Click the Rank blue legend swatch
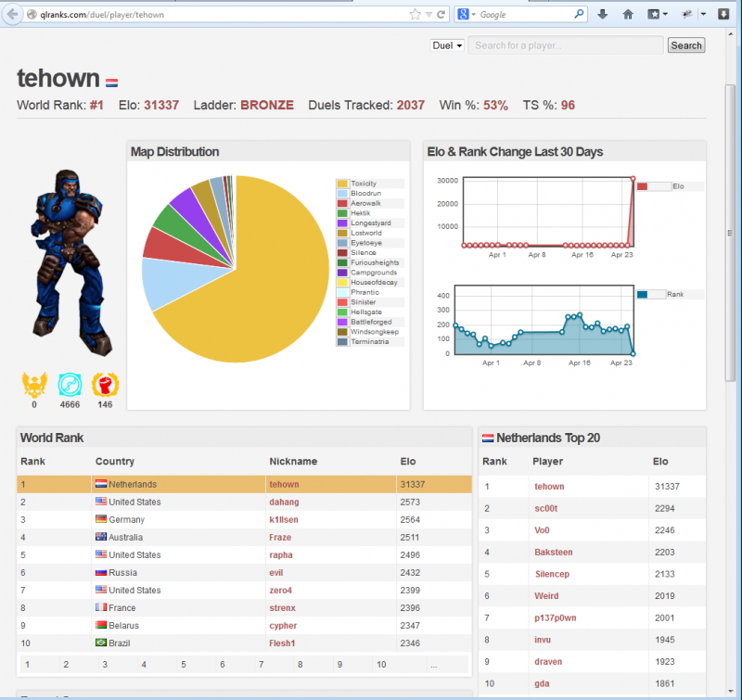This screenshot has width=742, height=700. [x=642, y=295]
